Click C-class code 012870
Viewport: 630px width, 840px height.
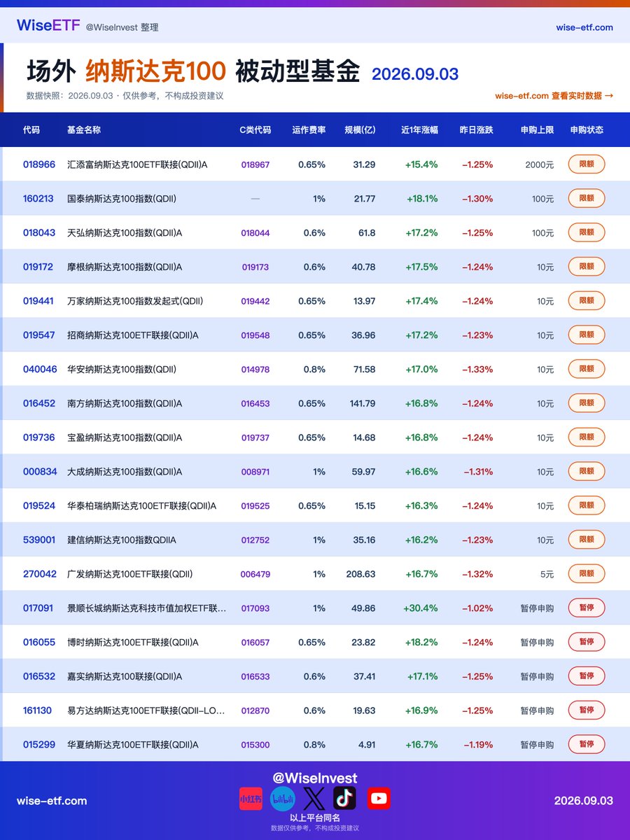[x=255, y=710]
